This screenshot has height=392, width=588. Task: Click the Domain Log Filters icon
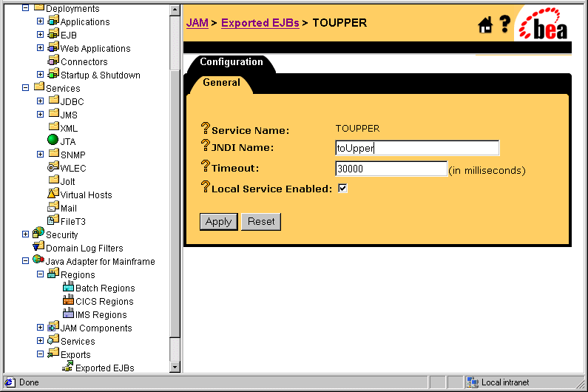[x=38, y=246]
